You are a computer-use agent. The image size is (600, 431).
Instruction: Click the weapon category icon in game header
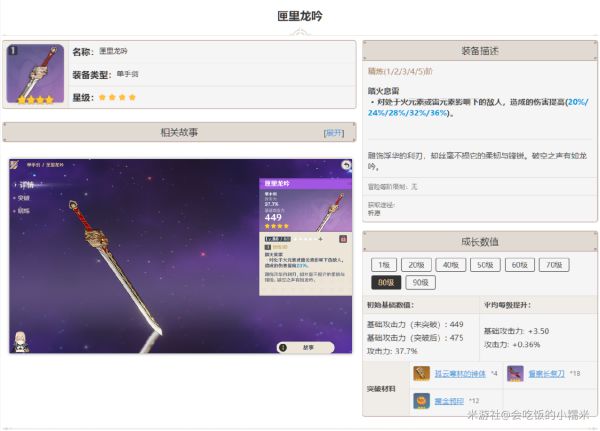click(x=14, y=165)
